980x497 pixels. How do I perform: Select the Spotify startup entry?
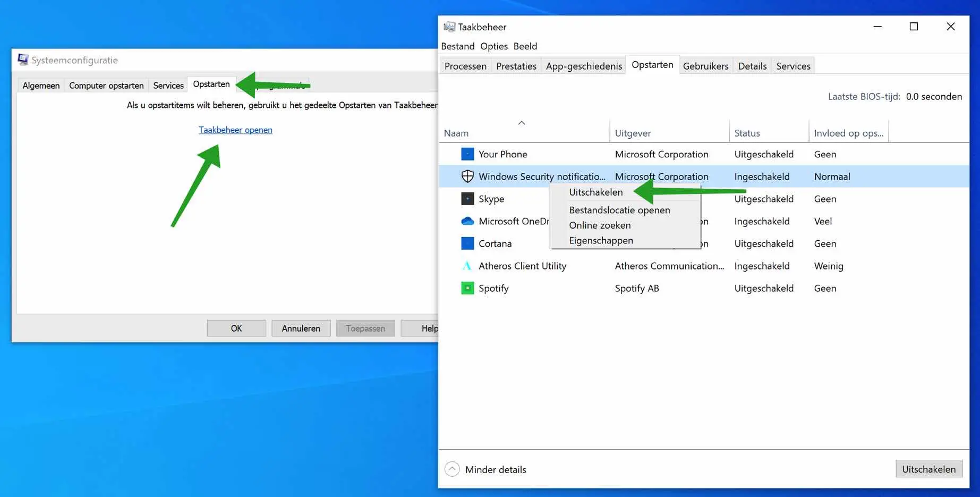pyautogui.click(x=704, y=288)
